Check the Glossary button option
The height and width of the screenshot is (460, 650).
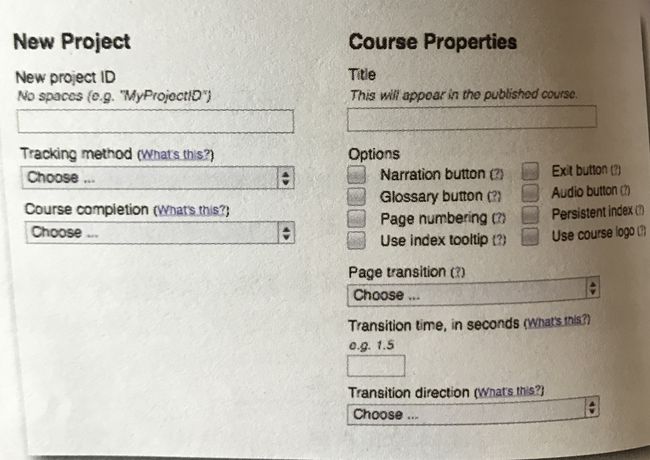(357, 196)
